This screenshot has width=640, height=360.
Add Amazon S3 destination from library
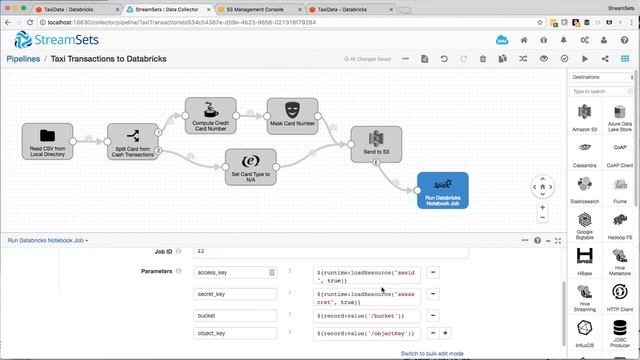[x=584, y=118]
